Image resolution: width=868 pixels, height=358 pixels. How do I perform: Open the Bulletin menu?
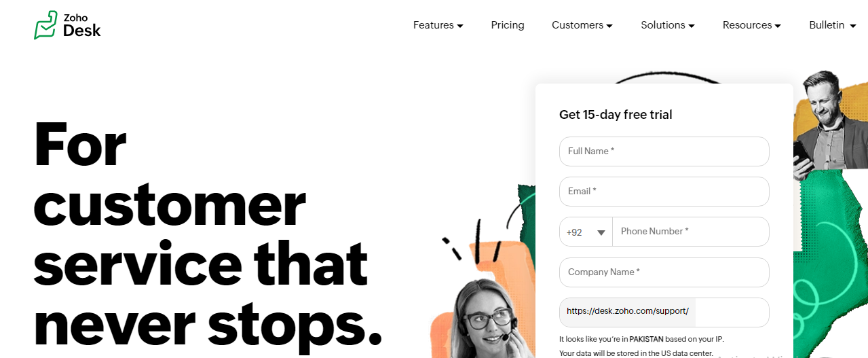click(833, 25)
